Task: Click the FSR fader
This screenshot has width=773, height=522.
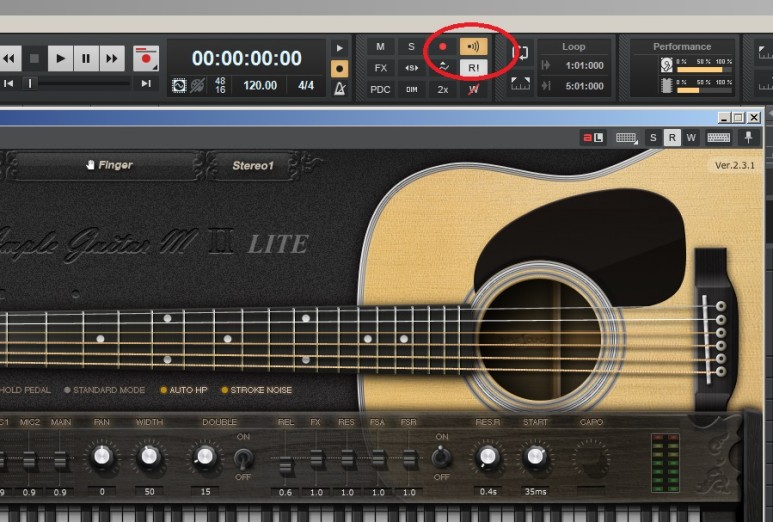Action: tap(409, 458)
